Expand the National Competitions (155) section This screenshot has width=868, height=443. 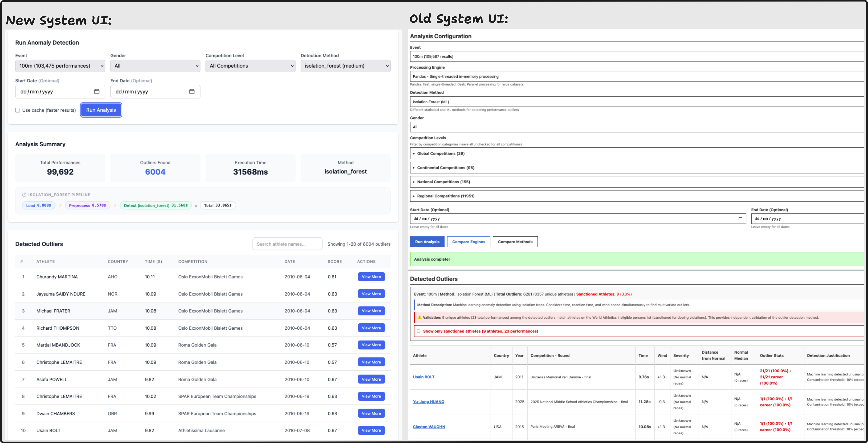[x=637, y=182]
